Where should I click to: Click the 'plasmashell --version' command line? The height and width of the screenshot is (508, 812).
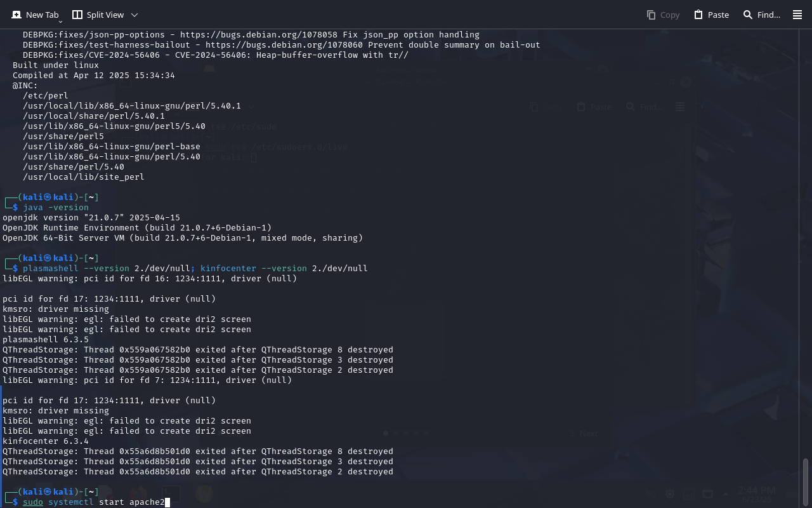pos(195,269)
